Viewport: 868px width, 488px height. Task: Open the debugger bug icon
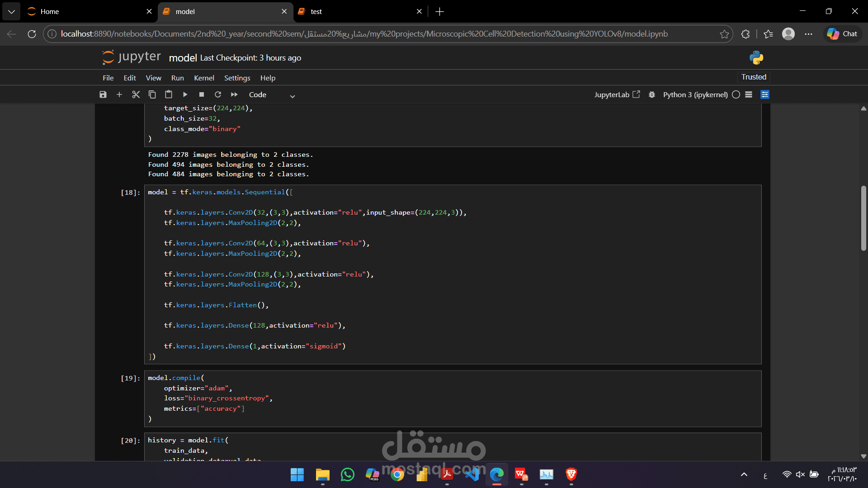pos(651,94)
